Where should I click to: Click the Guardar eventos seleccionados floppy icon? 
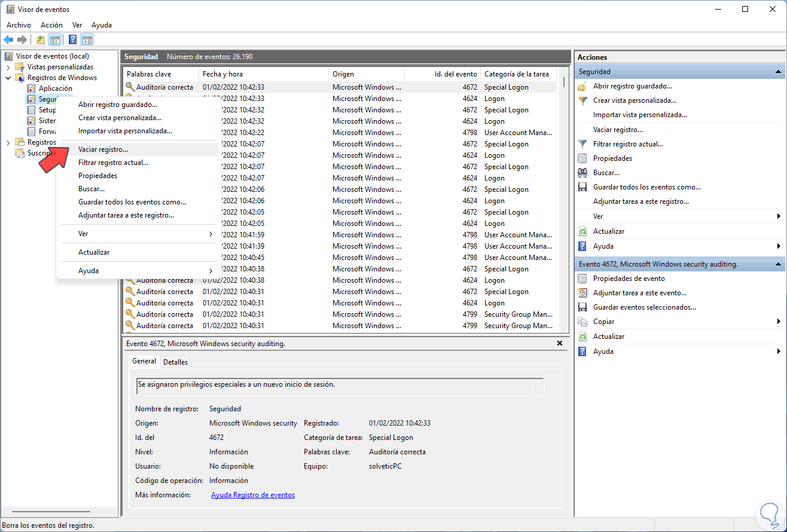(x=582, y=307)
